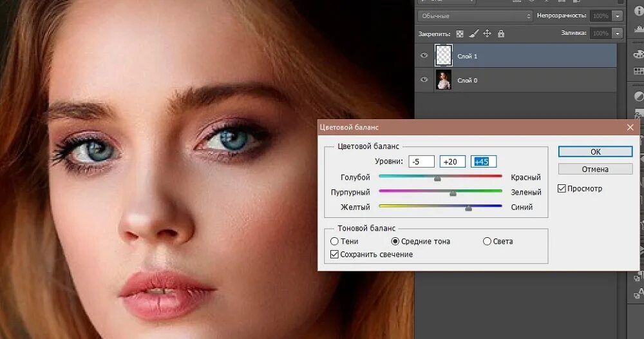Image resolution: width=644 pixels, height=339 pixels.
Task: Hide the Слой 0 layer using its eye icon
Action: (x=424, y=80)
